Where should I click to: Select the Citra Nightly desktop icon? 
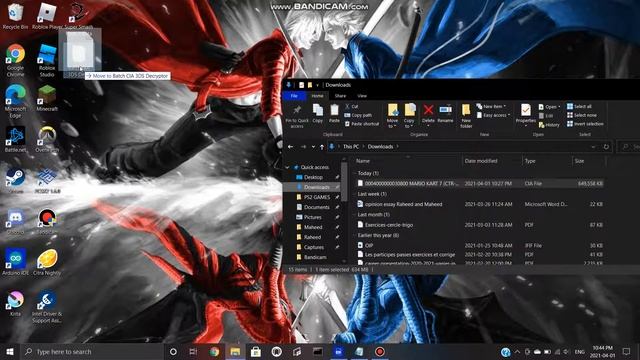(47, 262)
